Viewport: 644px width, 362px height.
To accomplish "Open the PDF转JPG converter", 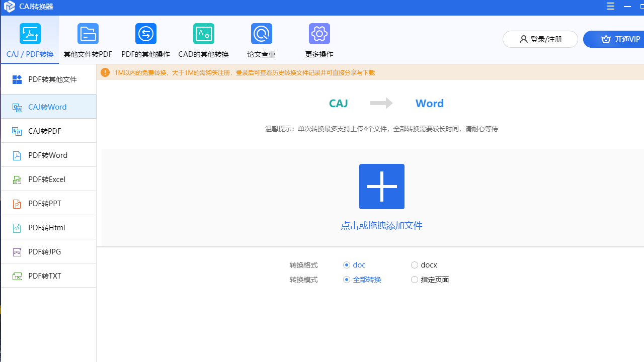I will pyautogui.click(x=48, y=251).
